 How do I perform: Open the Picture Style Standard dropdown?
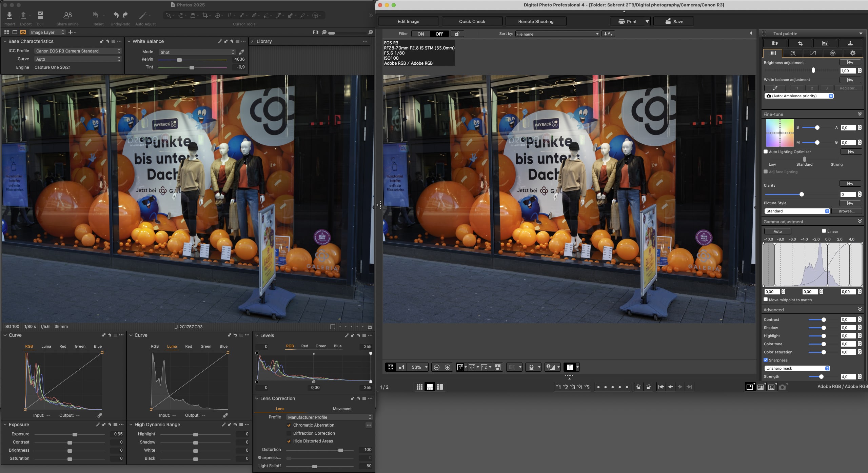pos(797,211)
